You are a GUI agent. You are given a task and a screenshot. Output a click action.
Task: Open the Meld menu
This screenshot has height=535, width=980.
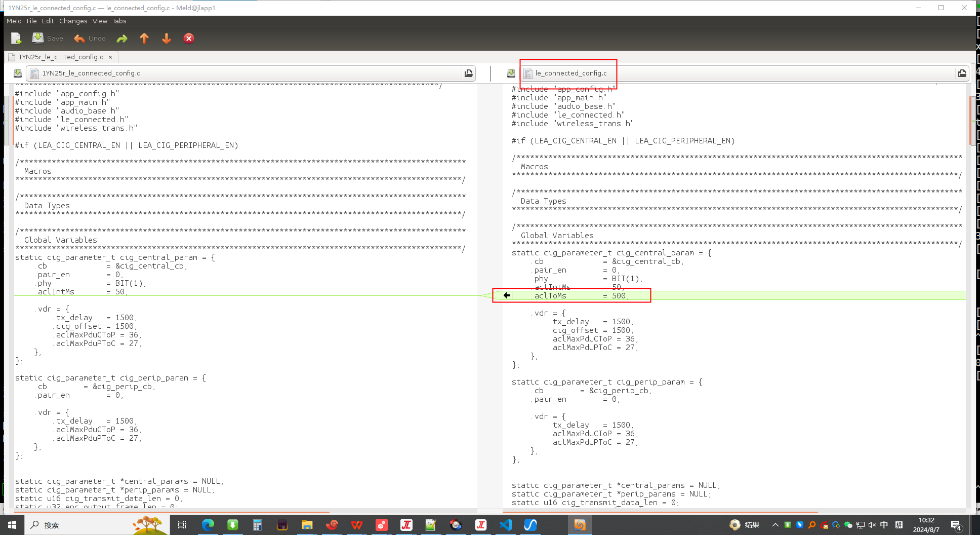[14, 21]
